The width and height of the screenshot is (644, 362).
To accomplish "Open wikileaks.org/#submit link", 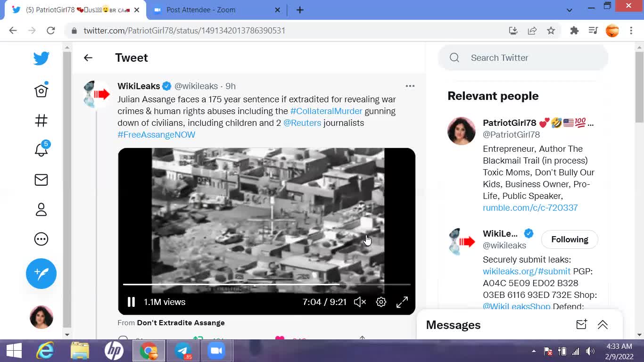I will point(527,271).
